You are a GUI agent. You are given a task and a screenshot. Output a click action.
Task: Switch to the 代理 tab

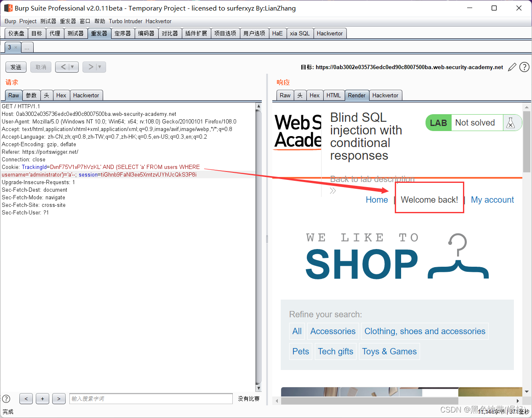pyautogui.click(x=55, y=33)
